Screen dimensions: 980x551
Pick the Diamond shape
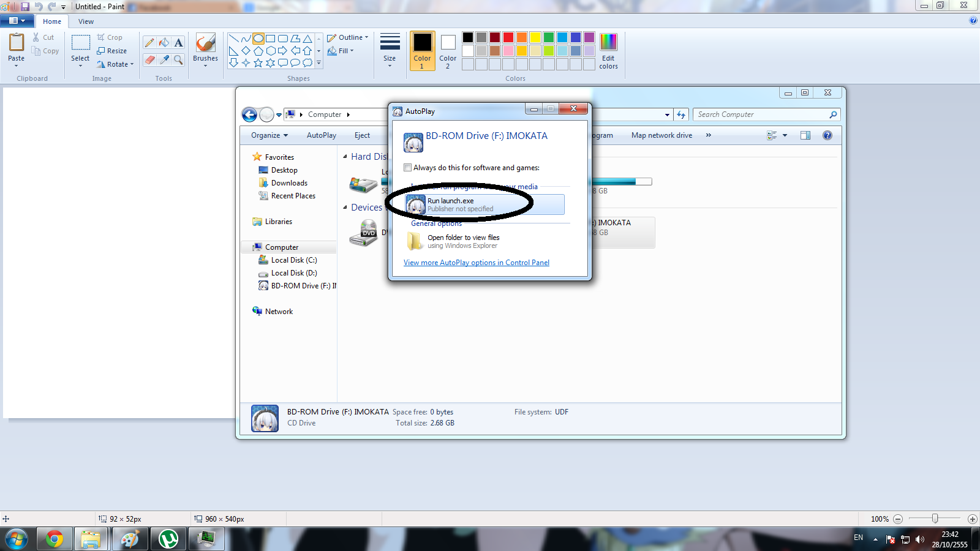pos(246,51)
